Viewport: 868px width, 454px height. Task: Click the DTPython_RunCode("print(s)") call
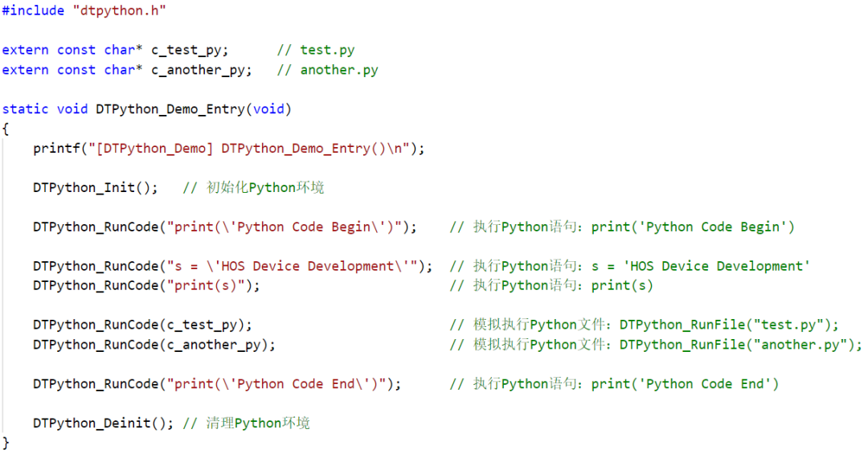(146, 286)
